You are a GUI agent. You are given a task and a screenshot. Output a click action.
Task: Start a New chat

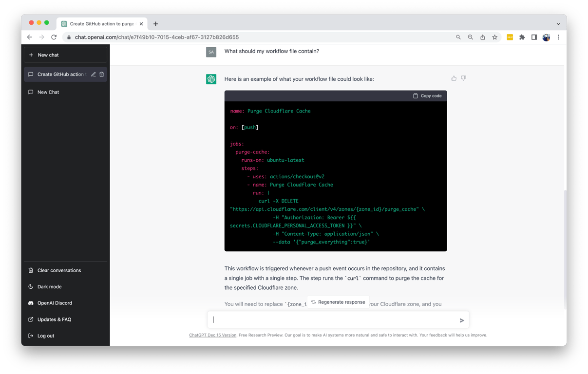click(x=65, y=55)
